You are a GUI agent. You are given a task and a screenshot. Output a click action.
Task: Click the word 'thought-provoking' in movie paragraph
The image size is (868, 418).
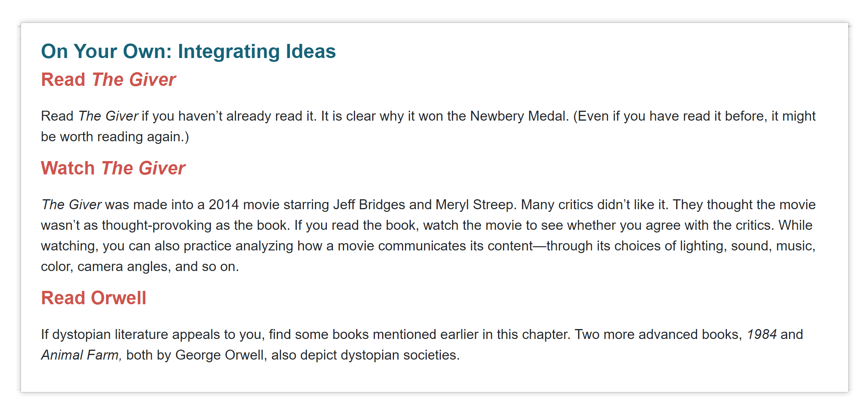(156, 225)
